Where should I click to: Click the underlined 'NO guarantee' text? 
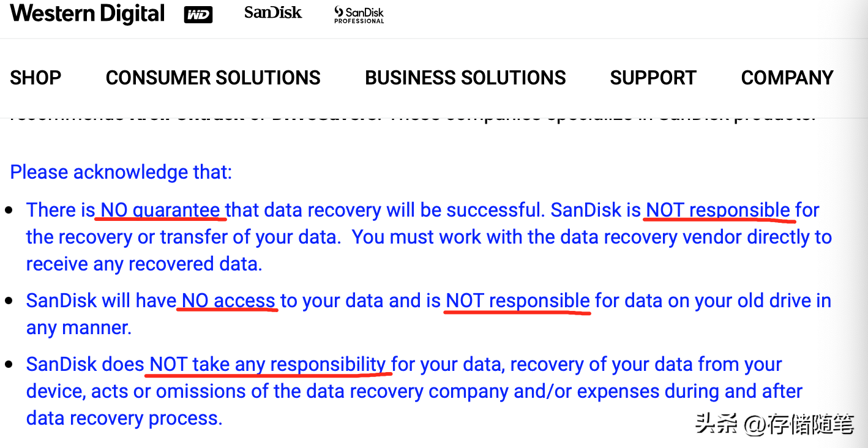point(160,210)
